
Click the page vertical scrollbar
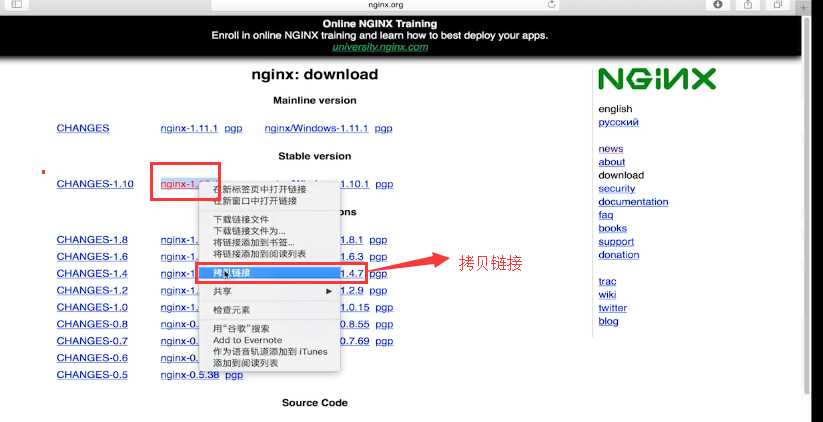pyautogui.click(x=807, y=205)
